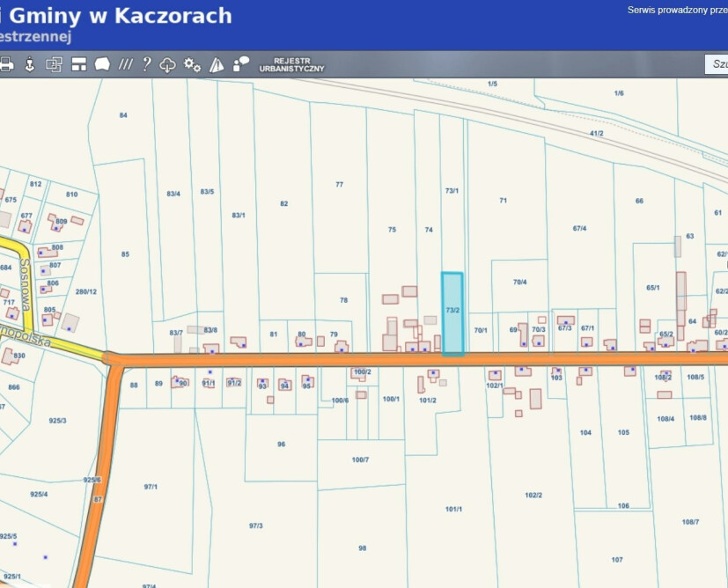
Task: Click the cloud download icon
Action: click(x=167, y=65)
